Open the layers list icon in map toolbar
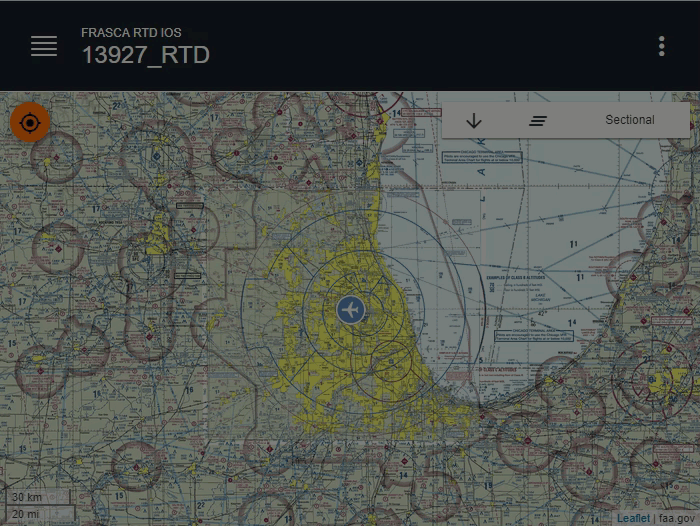The image size is (700, 526). coord(538,120)
